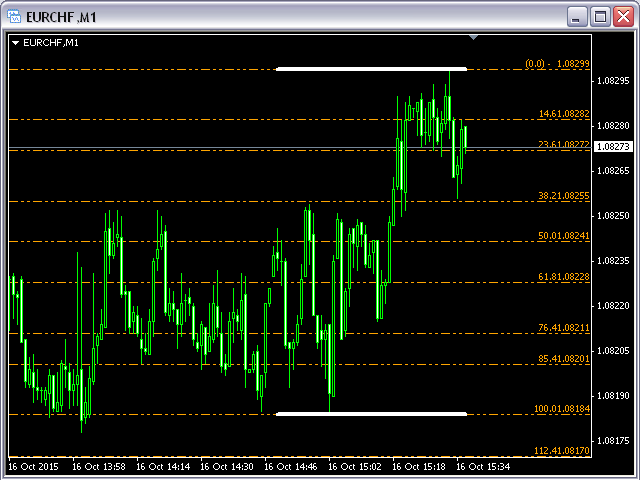Image resolution: width=640 pixels, height=480 pixels.
Task: Minimize the EURCHF chart window
Action: (x=577, y=17)
